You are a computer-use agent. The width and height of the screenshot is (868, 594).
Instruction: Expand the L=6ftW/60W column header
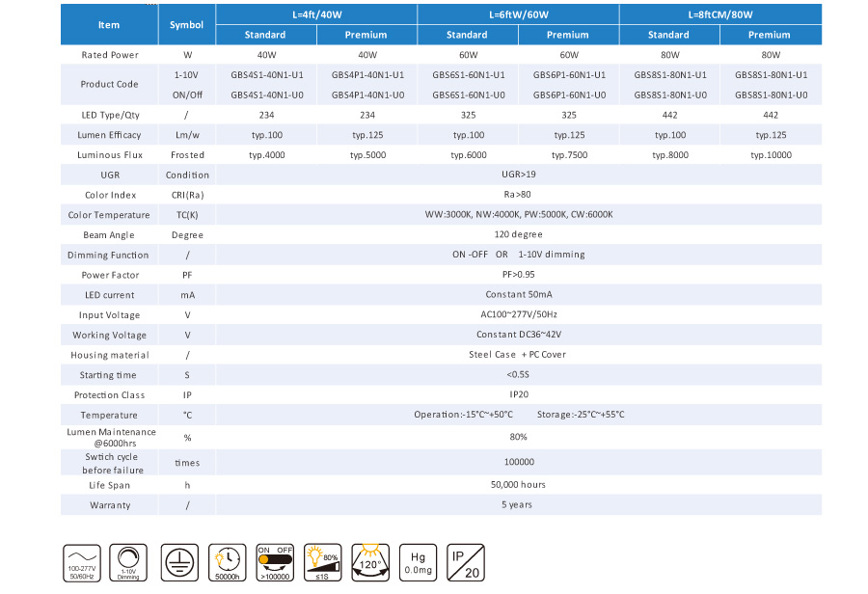pyautogui.click(x=517, y=13)
